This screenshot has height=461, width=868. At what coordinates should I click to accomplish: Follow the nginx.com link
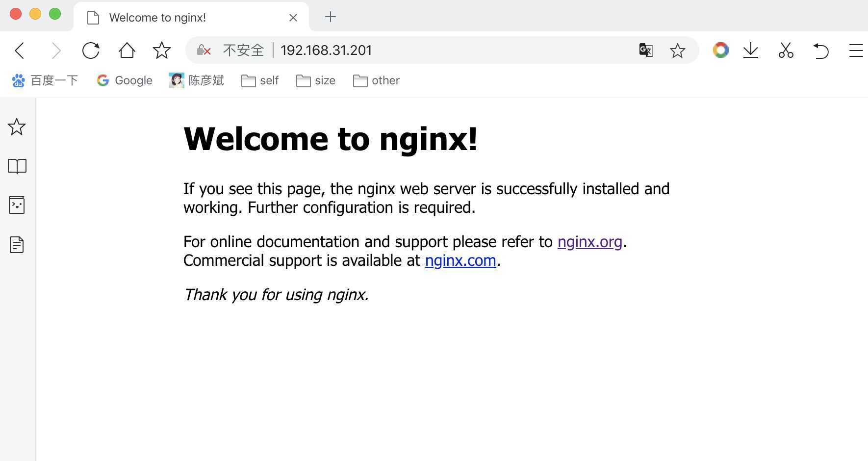(460, 260)
